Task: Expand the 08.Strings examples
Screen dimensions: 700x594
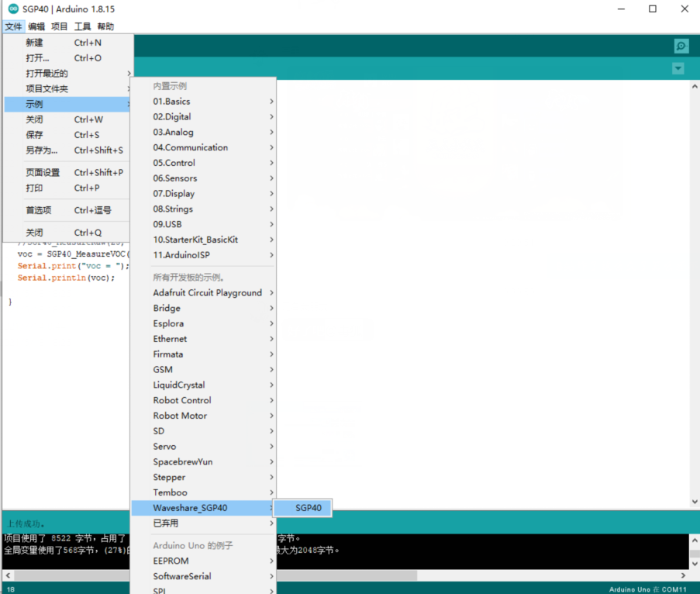Action: point(204,209)
